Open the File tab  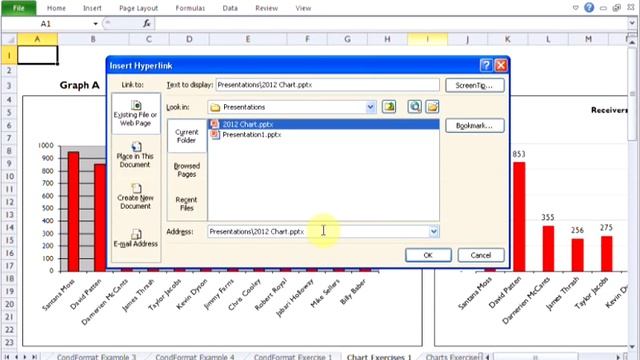pos(18,8)
